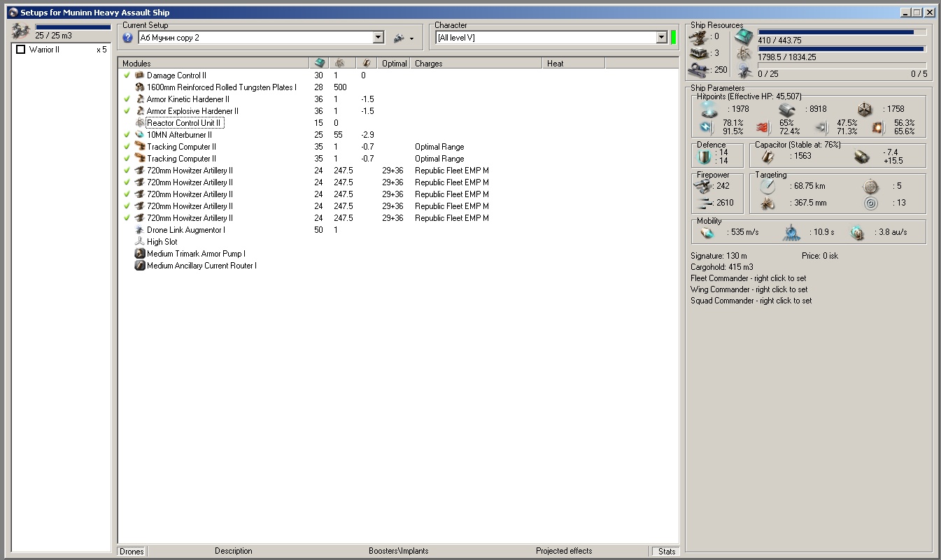Click the capacitor column header icon
941x560 pixels.
366,63
